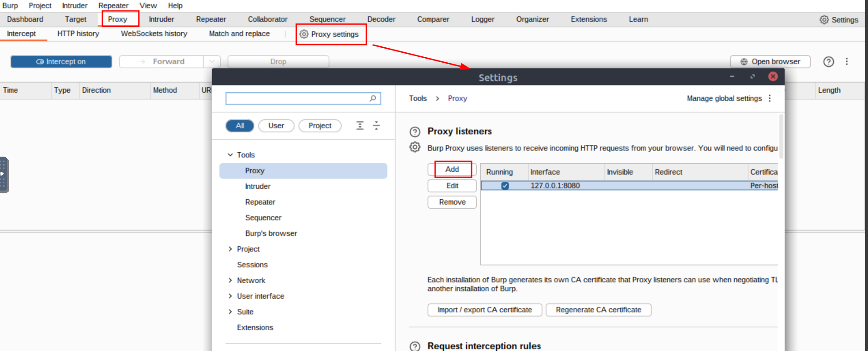Switch to the Collaborator tab
868x351 pixels.
coord(268,19)
